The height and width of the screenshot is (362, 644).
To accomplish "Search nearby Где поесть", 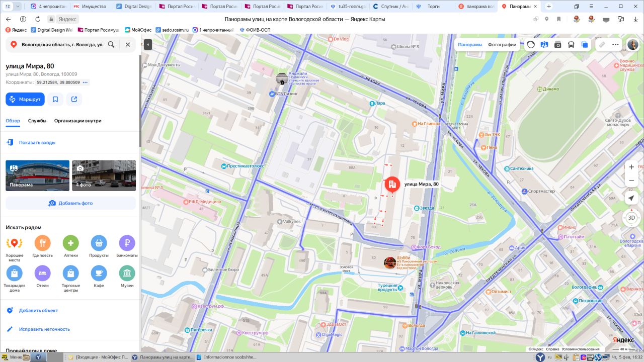I will (x=42, y=247).
